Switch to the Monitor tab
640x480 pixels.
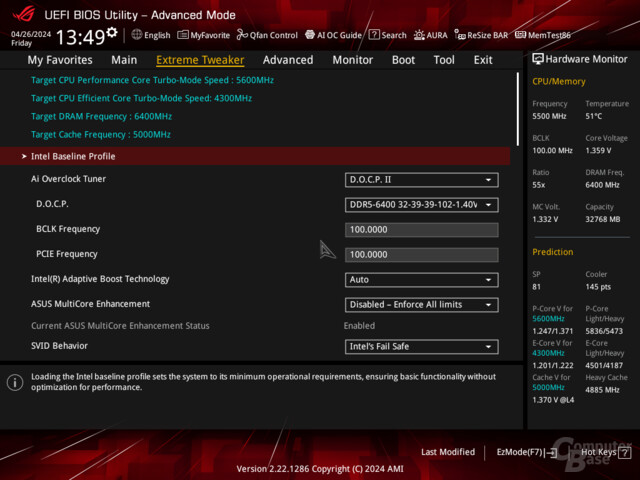[x=353, y=60]
